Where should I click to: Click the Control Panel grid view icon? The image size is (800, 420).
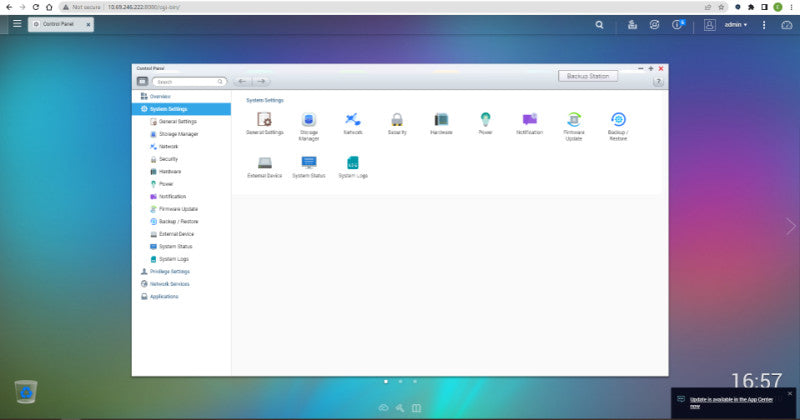point(142,81)
